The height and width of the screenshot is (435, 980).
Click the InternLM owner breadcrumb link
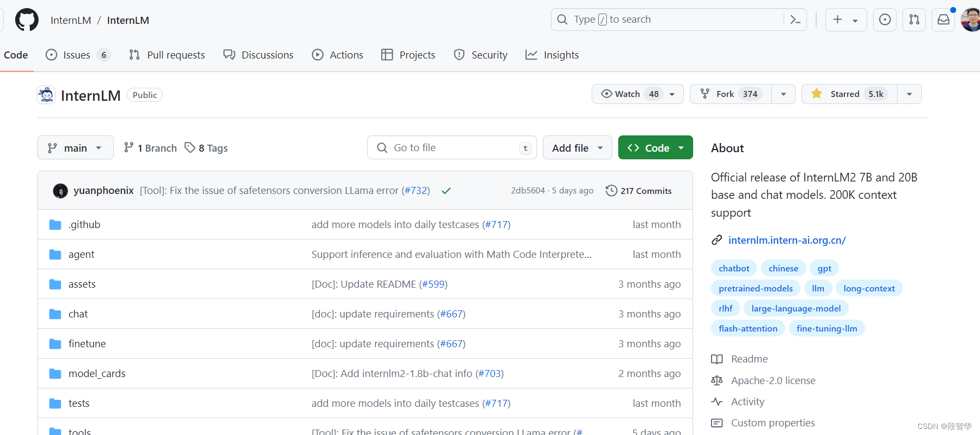coord(71,20)
